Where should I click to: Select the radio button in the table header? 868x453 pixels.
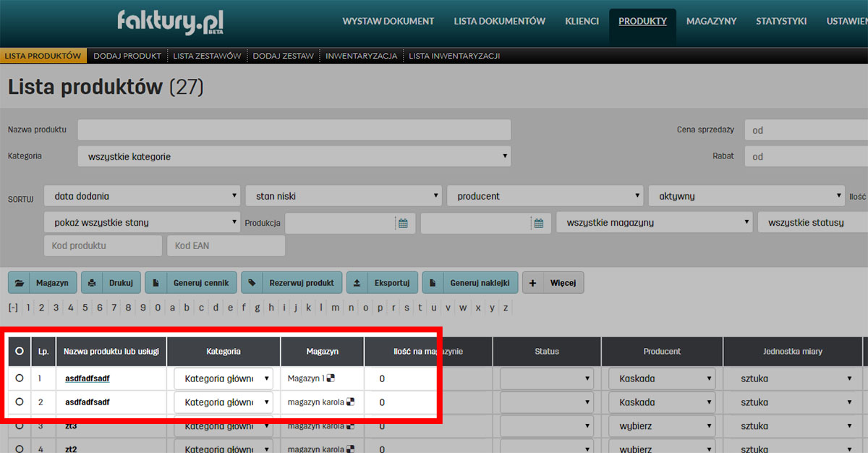tap(20, 351)
